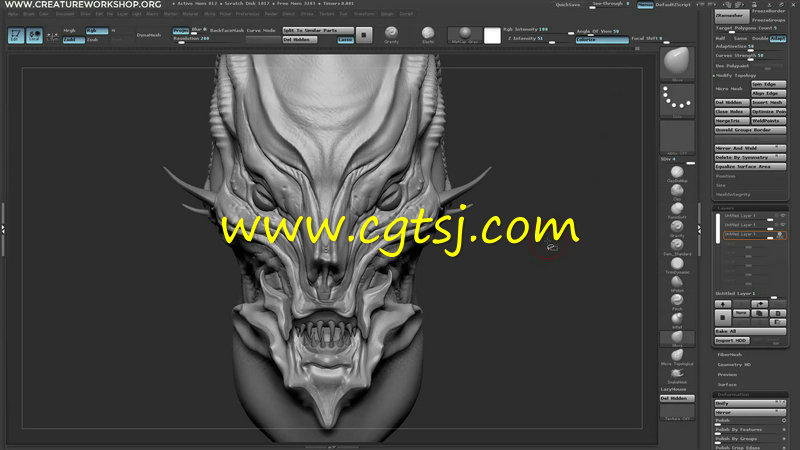The width and height of the screenshot is (800, 450).
Task: Select the Move Topological brush
Action: (x=677, y=357)
